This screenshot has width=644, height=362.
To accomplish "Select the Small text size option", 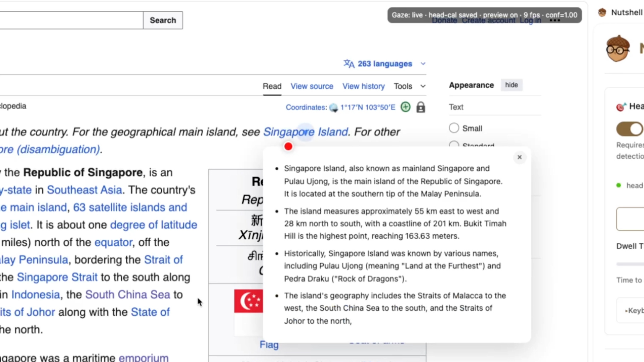I will (454, 128).
